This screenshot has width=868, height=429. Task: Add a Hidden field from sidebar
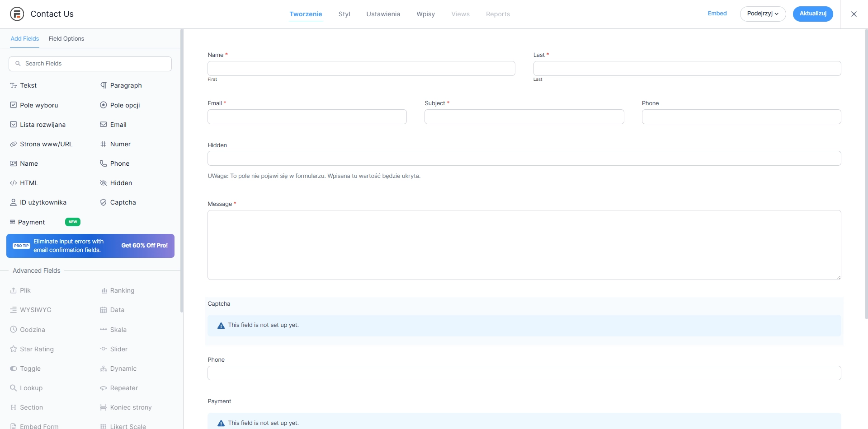[x=116, y=183]
